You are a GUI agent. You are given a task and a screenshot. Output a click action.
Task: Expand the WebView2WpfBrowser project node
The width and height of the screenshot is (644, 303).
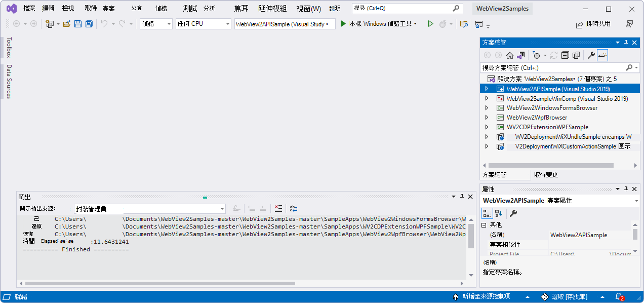pos(487,117)
